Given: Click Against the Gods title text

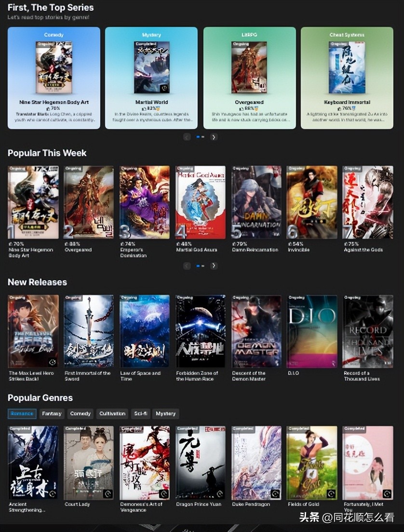Looking at the screenshot, I should pos(363,250).
